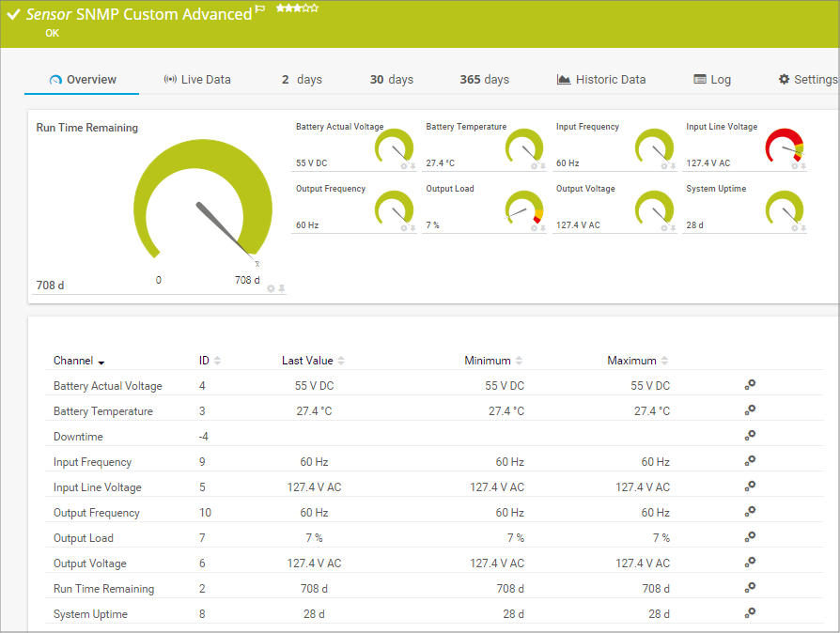
Task: Open the Historic Data tab
Action: click(601, 80)
